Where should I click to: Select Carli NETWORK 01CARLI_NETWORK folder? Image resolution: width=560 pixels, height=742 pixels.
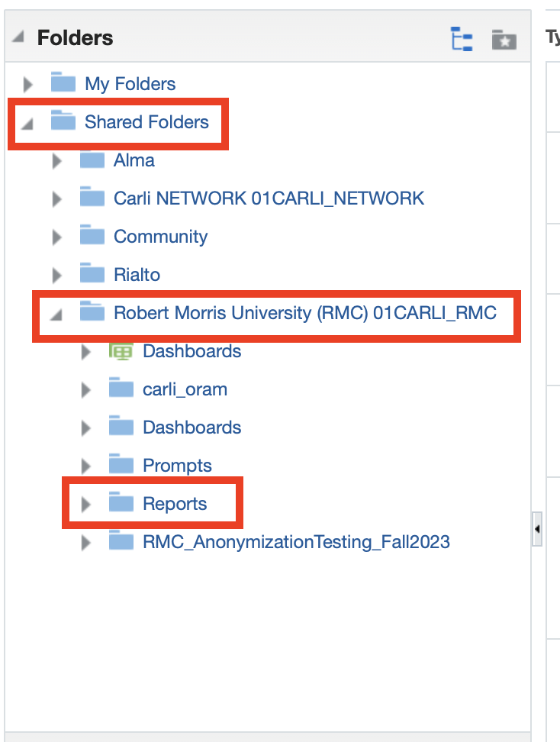coord(269,198)
